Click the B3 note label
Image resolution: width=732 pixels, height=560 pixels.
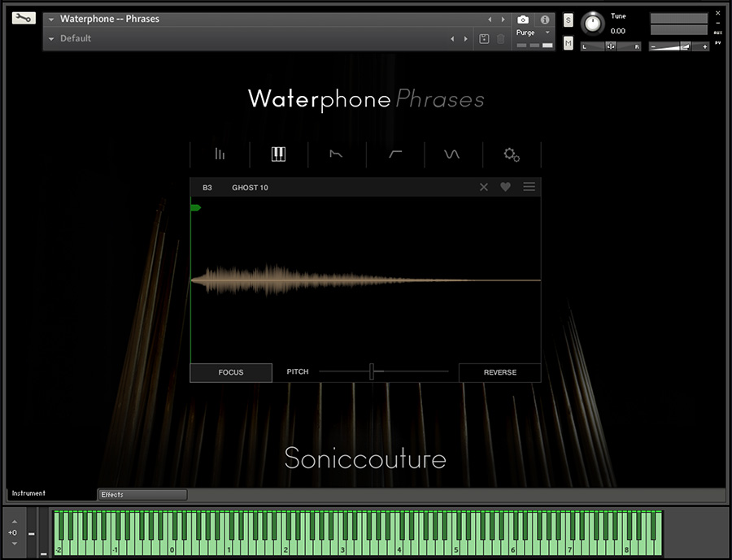coord(207,188)
